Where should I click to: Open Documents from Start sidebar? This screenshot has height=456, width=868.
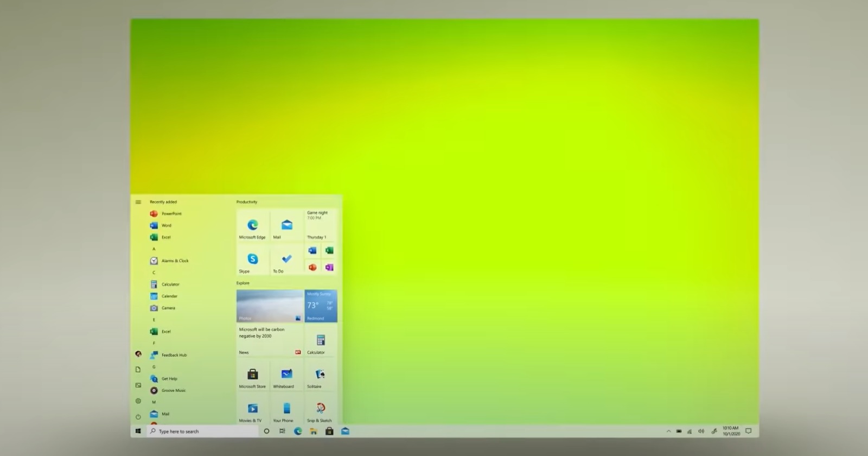[138, 370]
